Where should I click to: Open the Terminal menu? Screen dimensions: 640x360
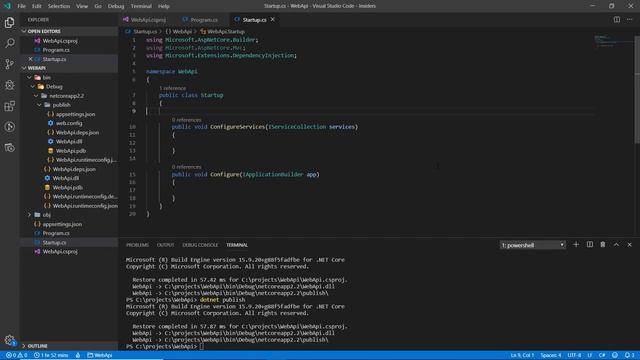click(x=141, y=6)
